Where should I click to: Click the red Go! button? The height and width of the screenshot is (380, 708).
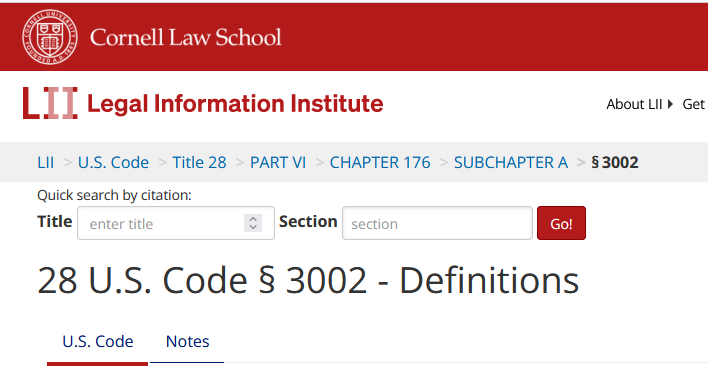[x=561, y=223]
